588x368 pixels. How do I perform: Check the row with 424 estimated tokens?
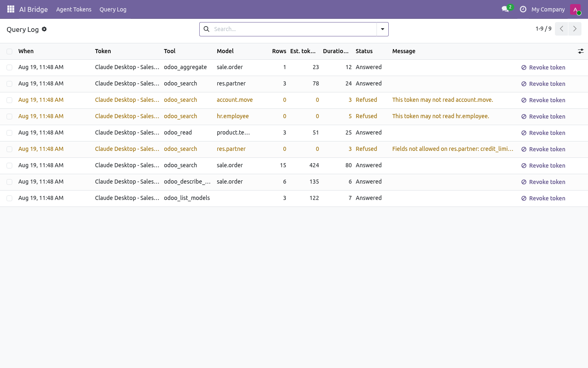9,166
